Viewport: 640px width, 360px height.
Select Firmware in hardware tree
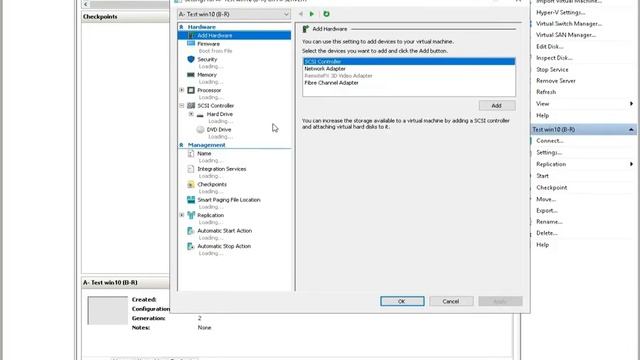[x=209, y=44]
